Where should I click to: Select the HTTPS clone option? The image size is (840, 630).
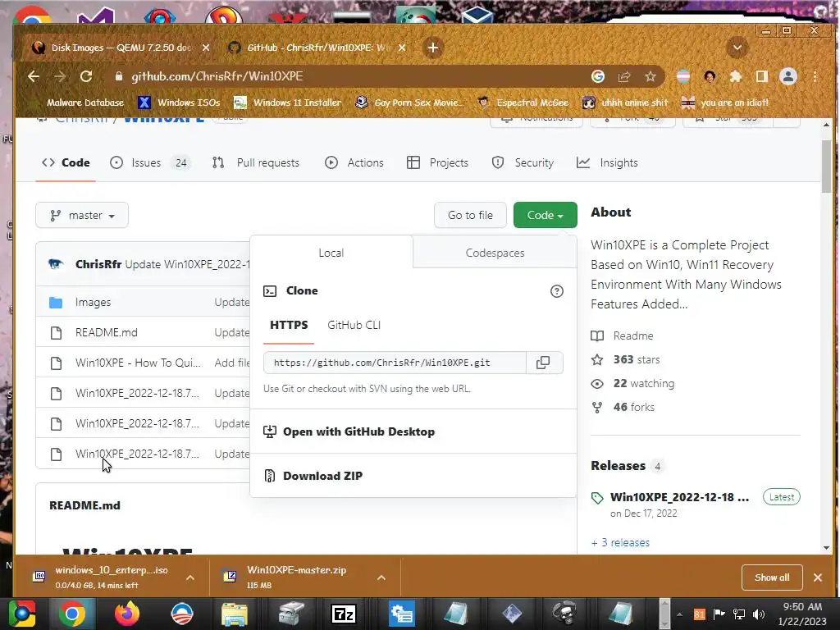[289, 325]
